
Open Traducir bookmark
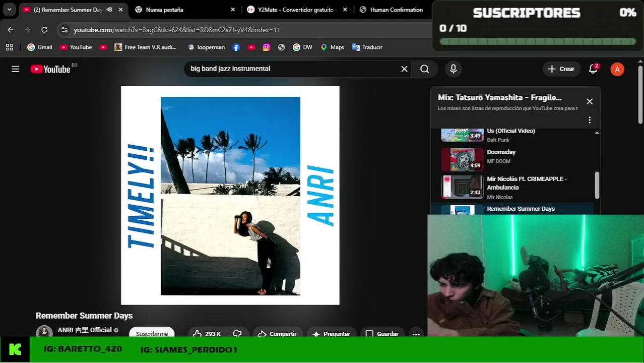[367, 47]
